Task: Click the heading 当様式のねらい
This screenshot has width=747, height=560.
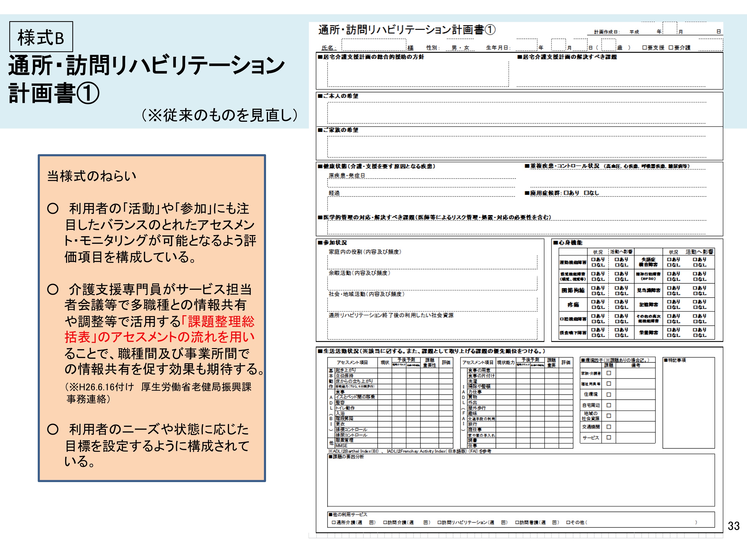Action: click(x=92, y=176)
